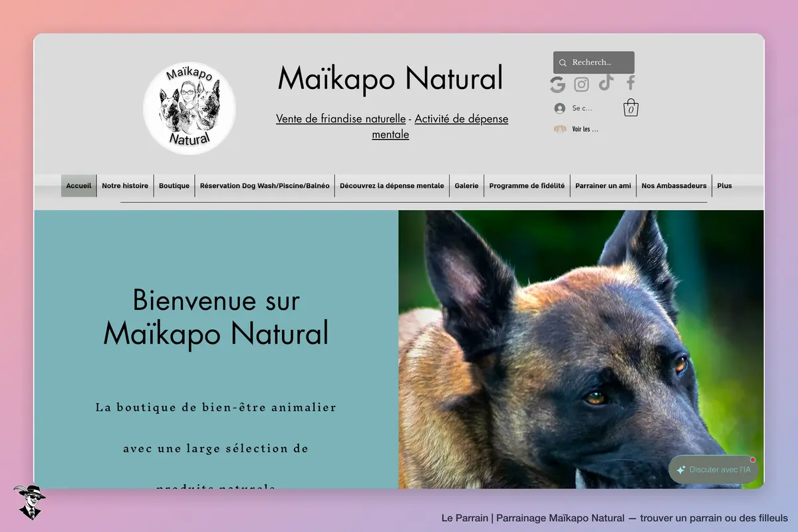798x532 pixels.
Task: Open the Boutique menu item
Action: click(174, 186)
